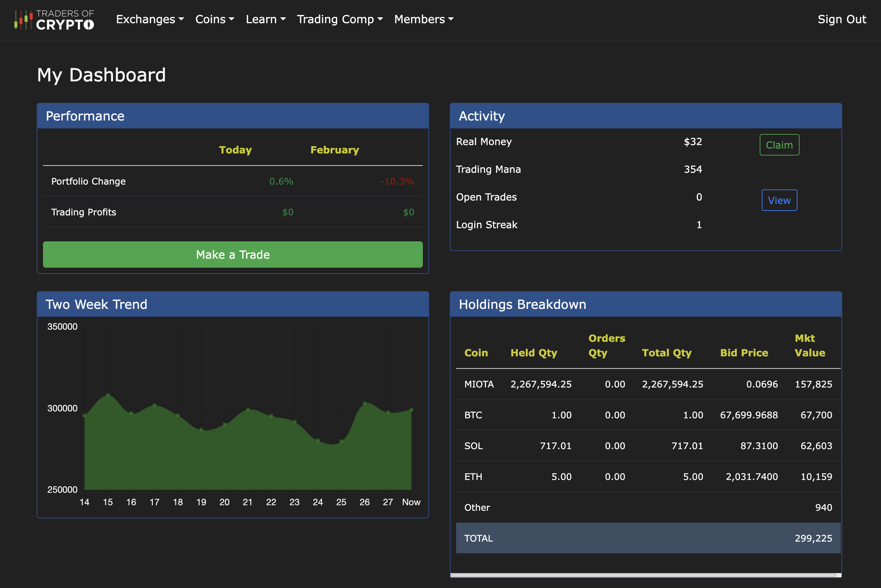Expand the Learn menu

(x=265, y=19)
